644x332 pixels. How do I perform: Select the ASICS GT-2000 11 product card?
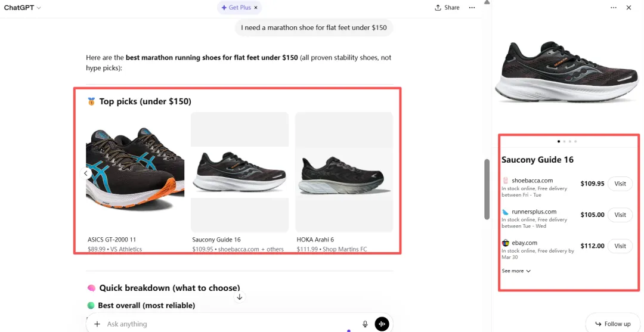pyautogui.click(x=135, y=179)
